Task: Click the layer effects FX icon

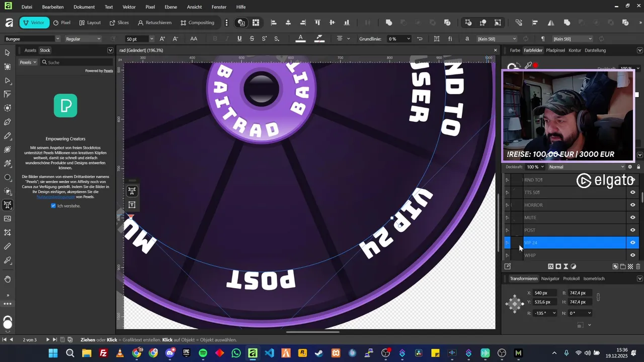Action: [550, 266]
